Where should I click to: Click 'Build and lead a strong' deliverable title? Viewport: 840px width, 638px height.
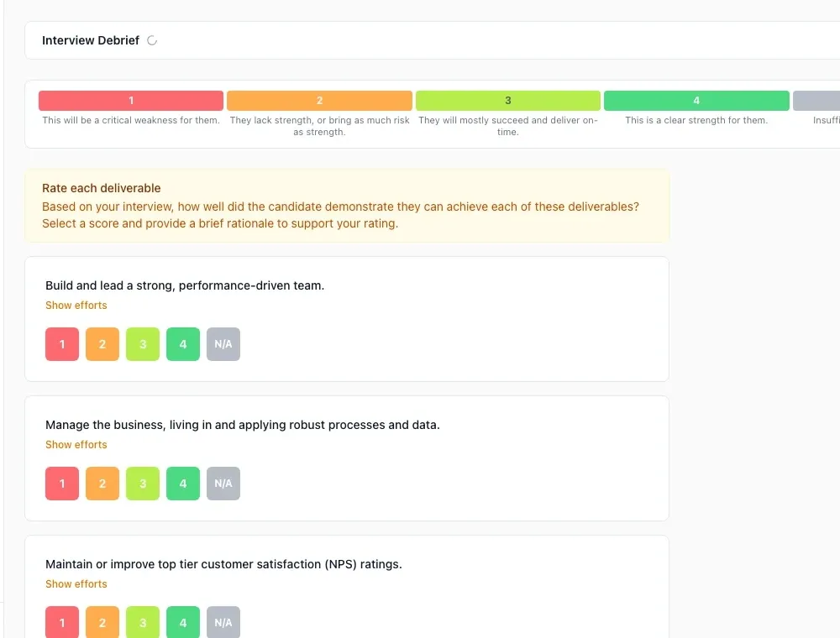pyautogui.click(x=185, y=285)
